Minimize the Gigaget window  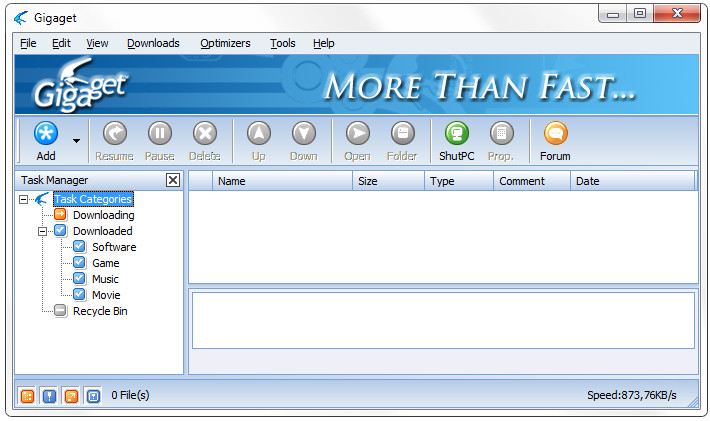613,14
